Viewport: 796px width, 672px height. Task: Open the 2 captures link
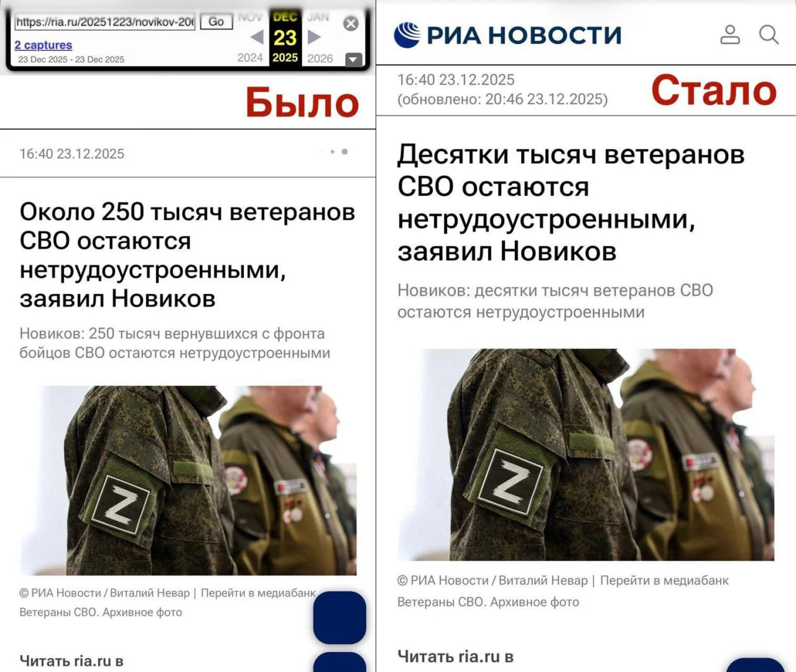44,45
